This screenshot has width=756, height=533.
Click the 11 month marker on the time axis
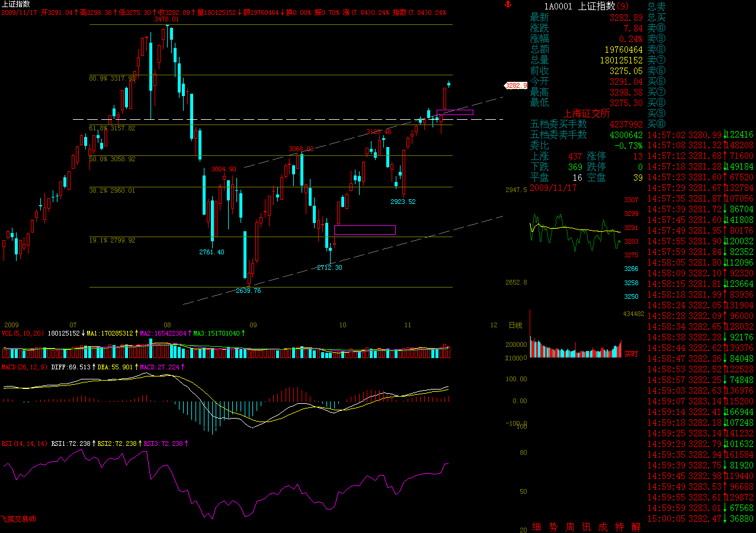point(408,325)
